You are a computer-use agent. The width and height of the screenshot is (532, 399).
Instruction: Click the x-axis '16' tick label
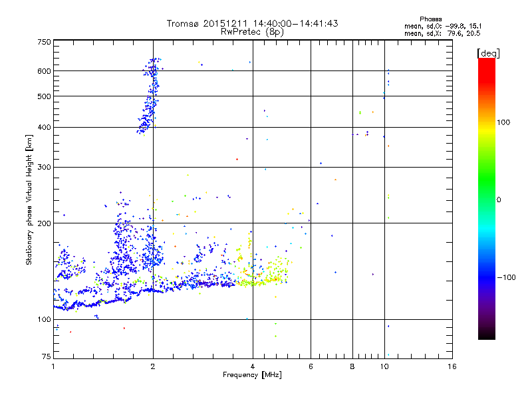452,366
